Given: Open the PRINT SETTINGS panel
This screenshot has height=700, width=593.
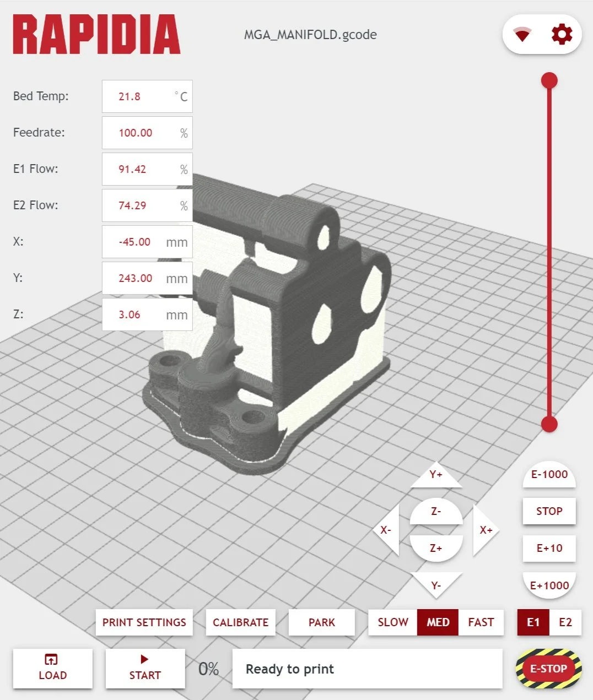Looking at the screenshot, I should click(x=144, y=622).
